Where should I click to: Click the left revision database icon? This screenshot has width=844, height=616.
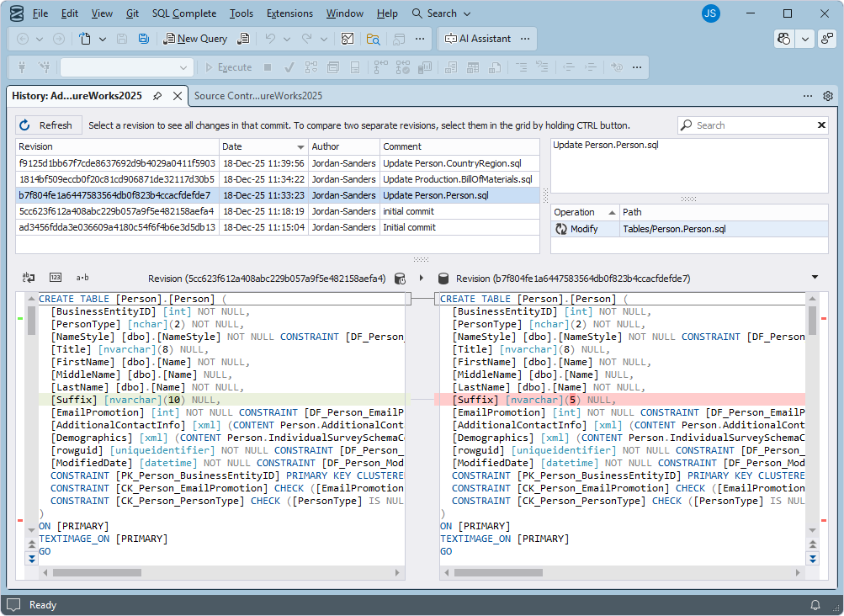point(400,278)
